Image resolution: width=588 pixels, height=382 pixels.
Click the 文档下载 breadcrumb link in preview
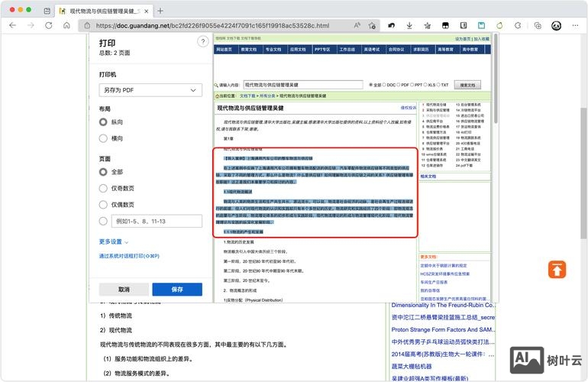point(247,96)
